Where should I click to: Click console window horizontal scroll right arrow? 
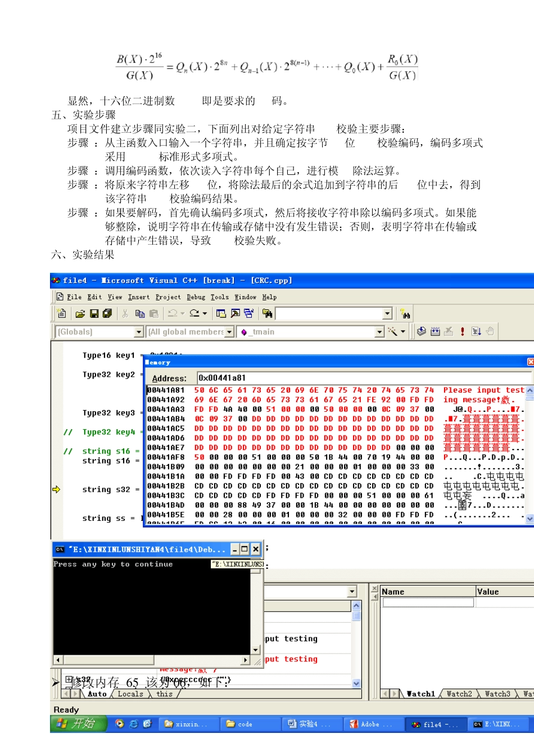coord(246,660)
